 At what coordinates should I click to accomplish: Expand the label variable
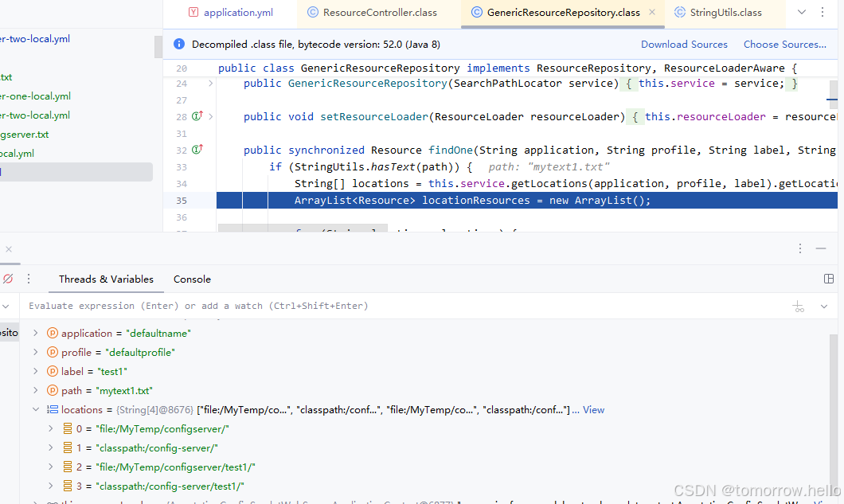[36, 372]
